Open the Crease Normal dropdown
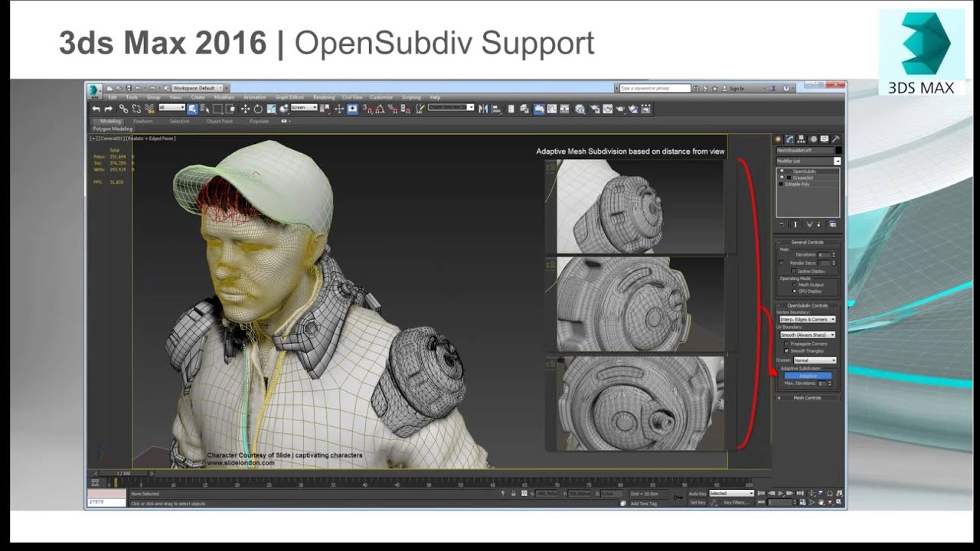This screenshot has height=551, width=980. pos(815,360)
